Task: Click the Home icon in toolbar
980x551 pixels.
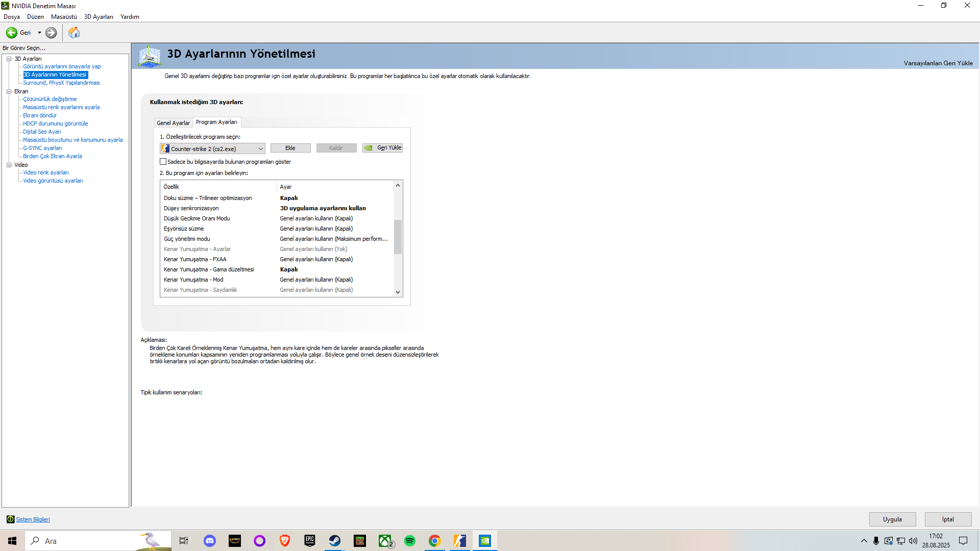Action: click(74, 33)
